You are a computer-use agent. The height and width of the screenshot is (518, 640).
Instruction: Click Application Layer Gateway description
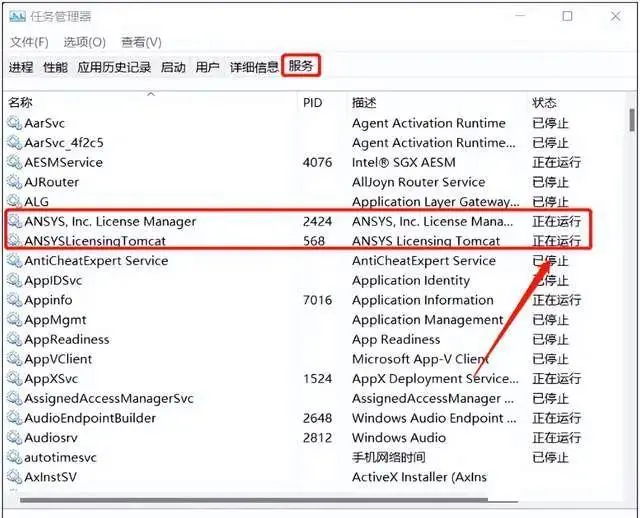pos(436,201)
